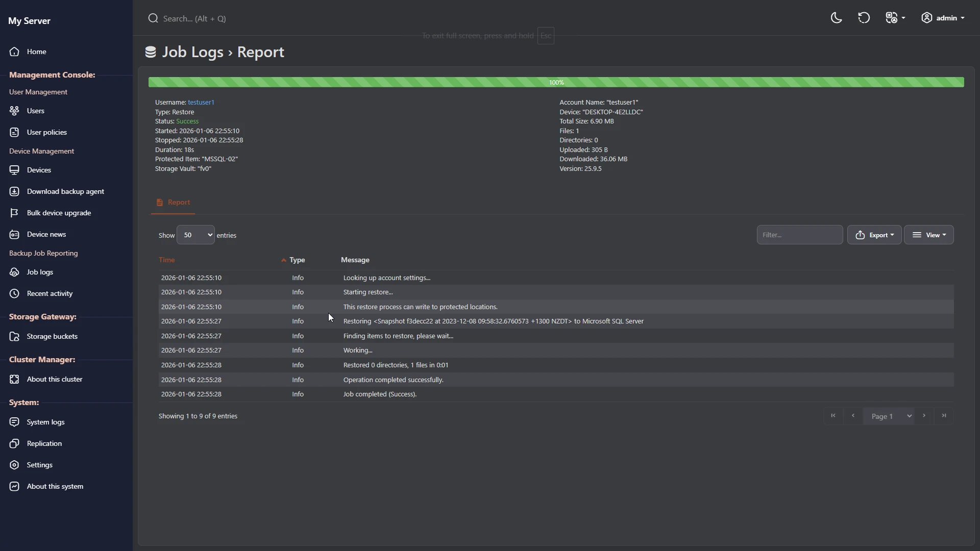Open the admin account menu
The image size is (980, 551).
pyautogui.click(x=943, y=18)
